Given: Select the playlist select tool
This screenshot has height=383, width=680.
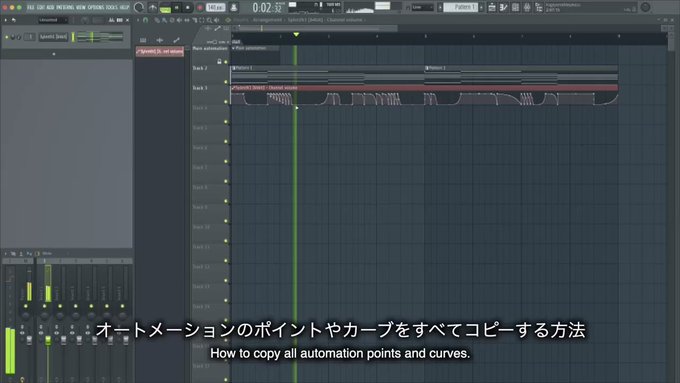Looking at the screenshot, I should [202, 20].
